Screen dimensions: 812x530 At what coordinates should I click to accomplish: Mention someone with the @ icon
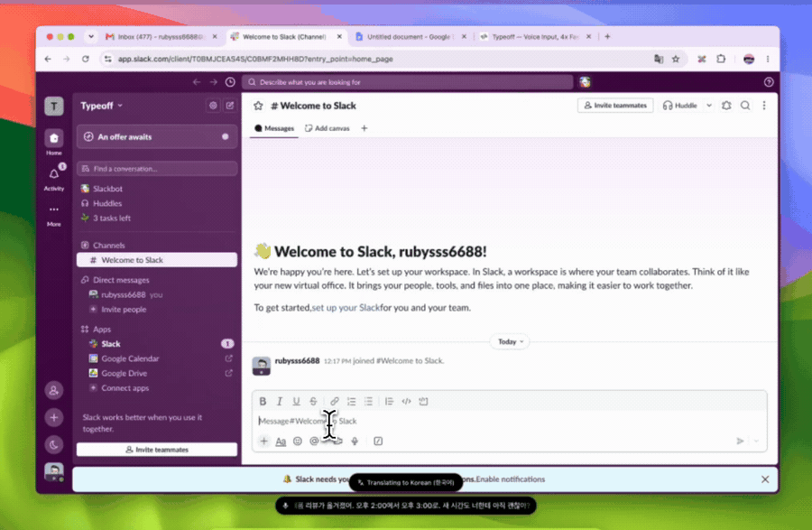(x=314, y=442)
